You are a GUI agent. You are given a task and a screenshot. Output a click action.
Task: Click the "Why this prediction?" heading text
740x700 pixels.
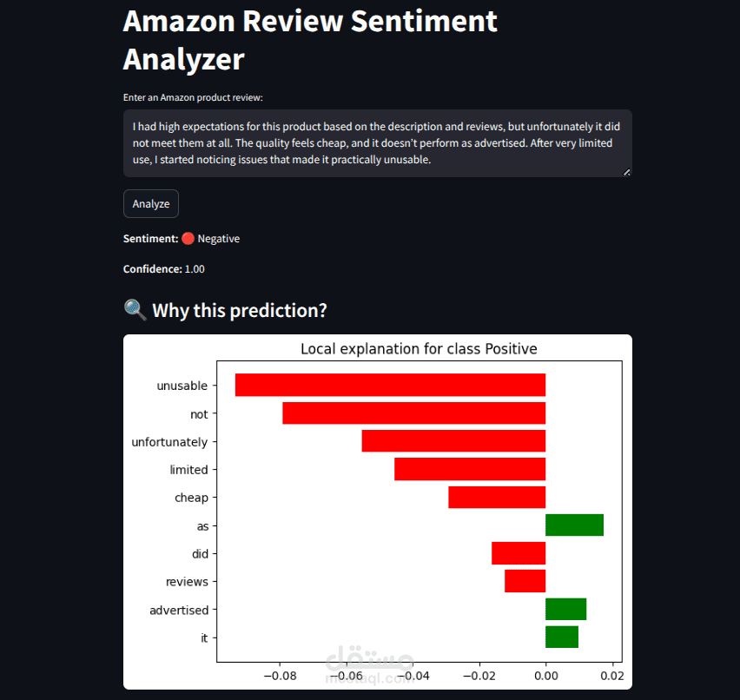pyautogui.click(x=240, y=311)
